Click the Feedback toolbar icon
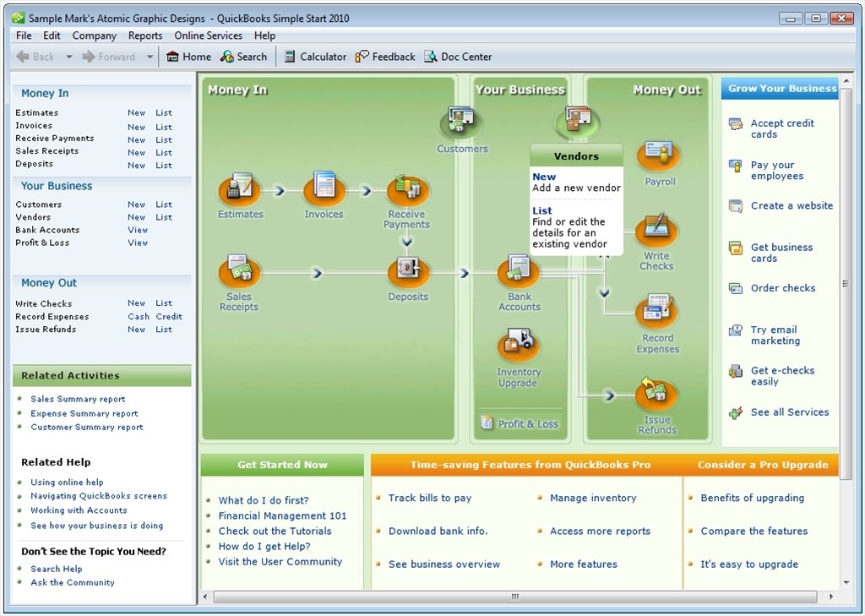The width and height of the screenshot is (865, 616). tap(362, 57)
